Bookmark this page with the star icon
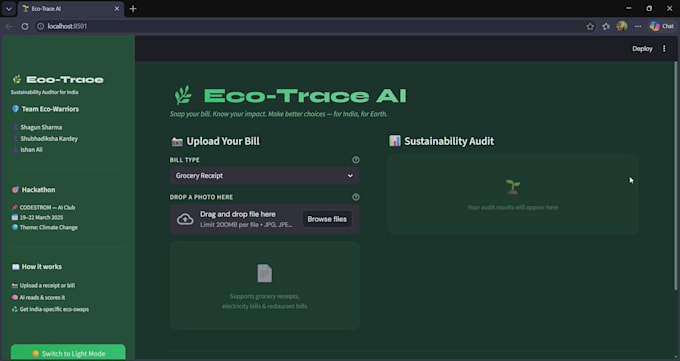Viewport: 680px width, 361px height. pos(590,26)
